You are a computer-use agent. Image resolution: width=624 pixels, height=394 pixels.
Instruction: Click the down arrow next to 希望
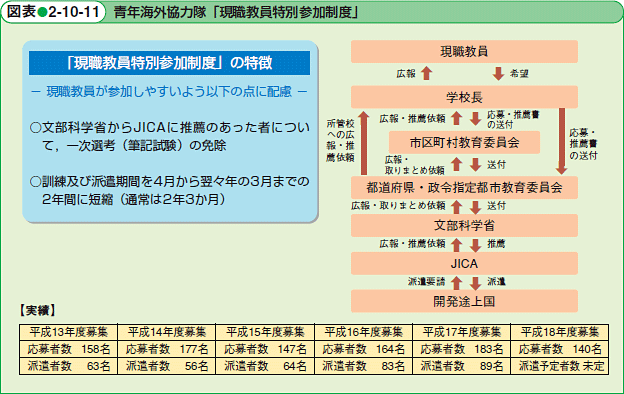tap(498, 74)
